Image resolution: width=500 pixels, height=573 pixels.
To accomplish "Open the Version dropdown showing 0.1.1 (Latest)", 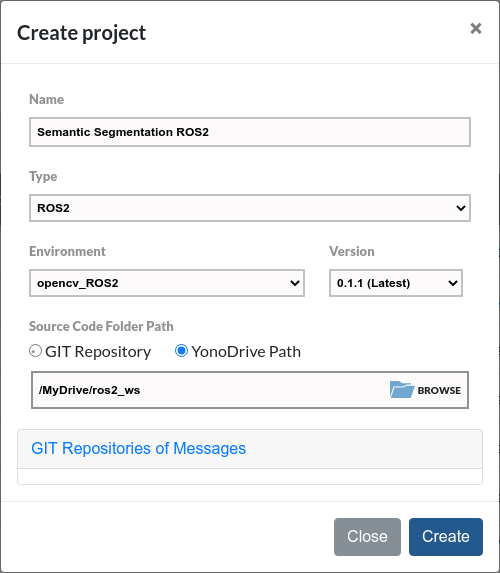I will point(396,283).
